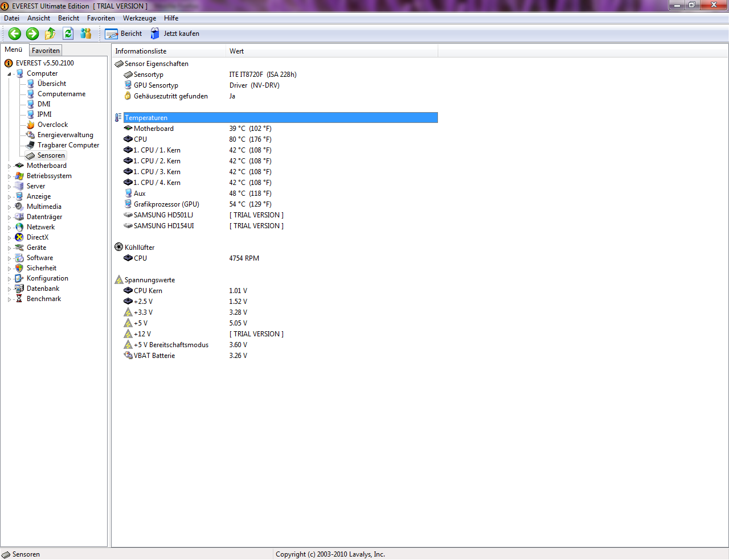The image size is (729, 560).
Task: Click the Spannungswerte warning icon
Action: tap(119, 280)
